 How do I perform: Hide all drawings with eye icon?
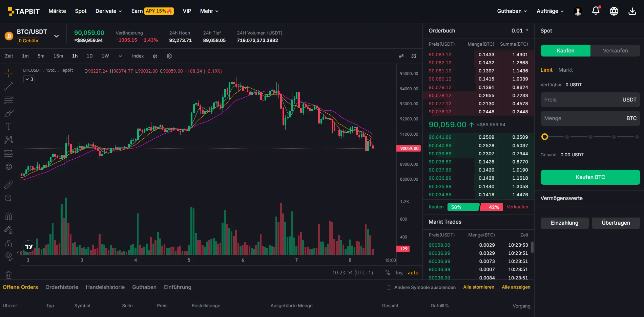point(9,256)
